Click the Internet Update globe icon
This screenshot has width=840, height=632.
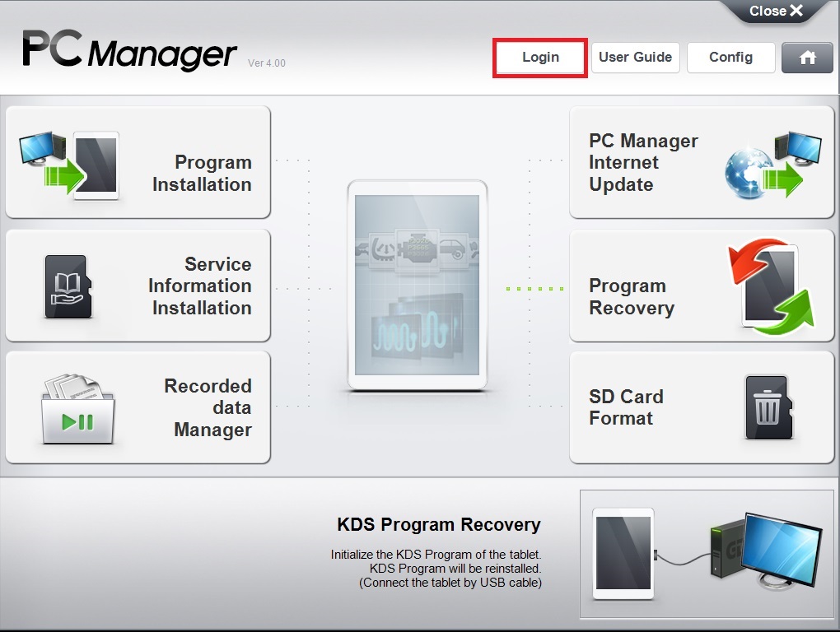pos(772,165)
